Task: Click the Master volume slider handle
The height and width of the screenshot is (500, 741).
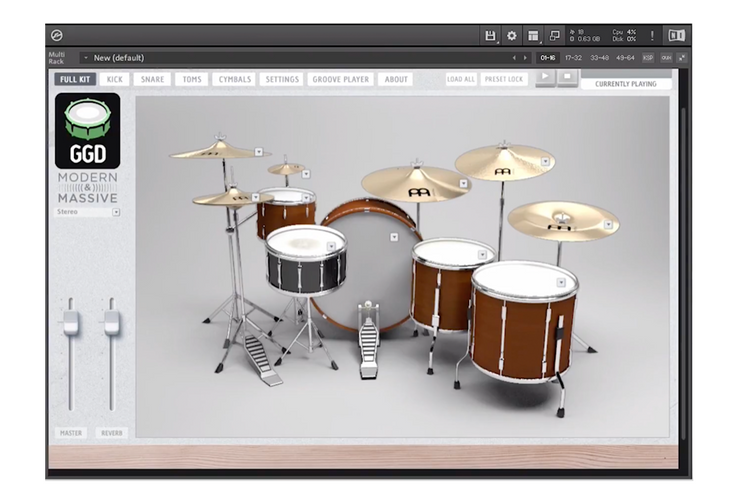Action: 71,323
